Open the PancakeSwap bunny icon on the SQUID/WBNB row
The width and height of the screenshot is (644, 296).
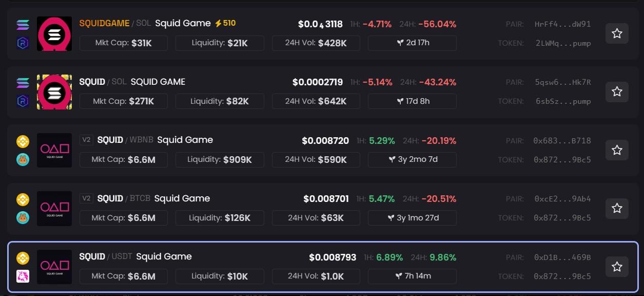(23, 160)
